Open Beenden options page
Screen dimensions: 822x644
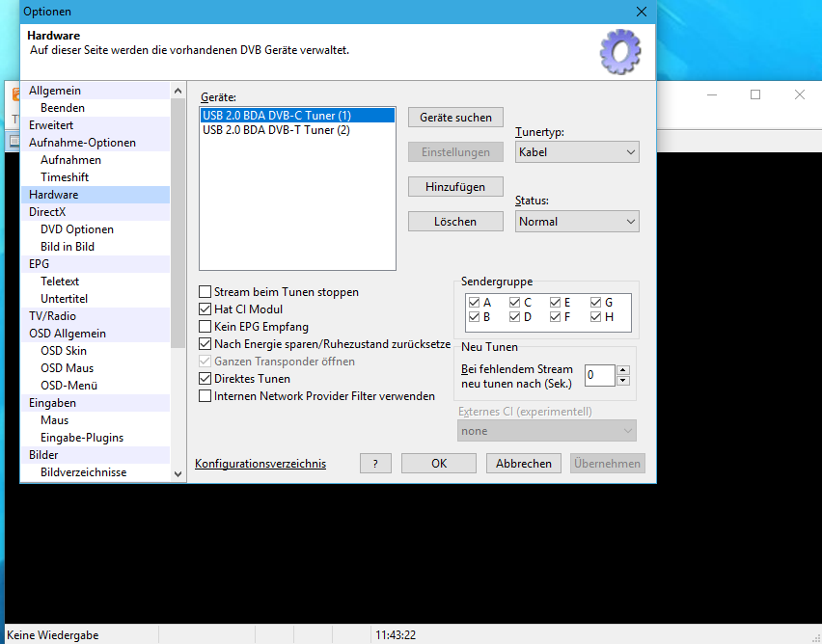(x=96, y=108)
